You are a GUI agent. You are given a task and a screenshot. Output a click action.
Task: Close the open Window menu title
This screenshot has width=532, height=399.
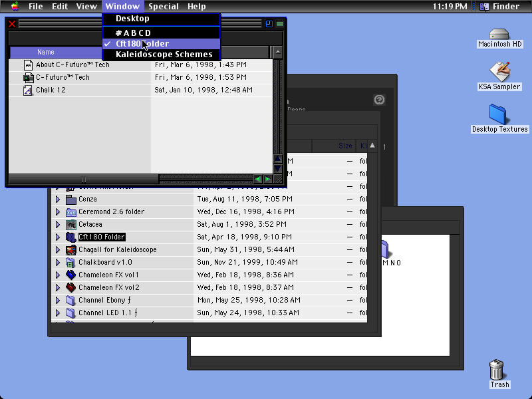122,6
